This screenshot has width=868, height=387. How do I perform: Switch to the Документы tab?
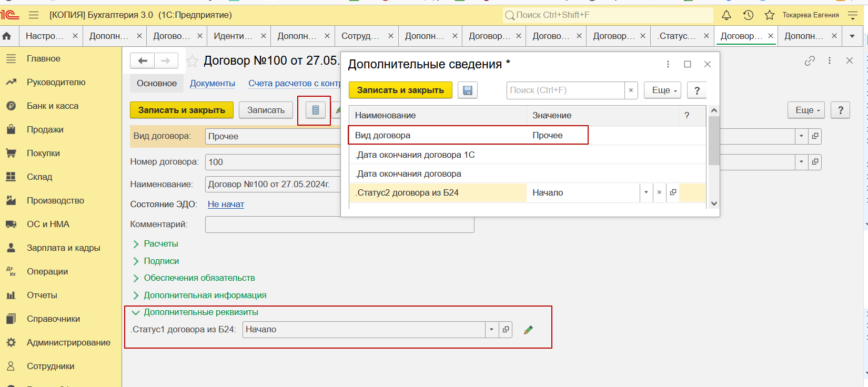(x=212, y=84)
